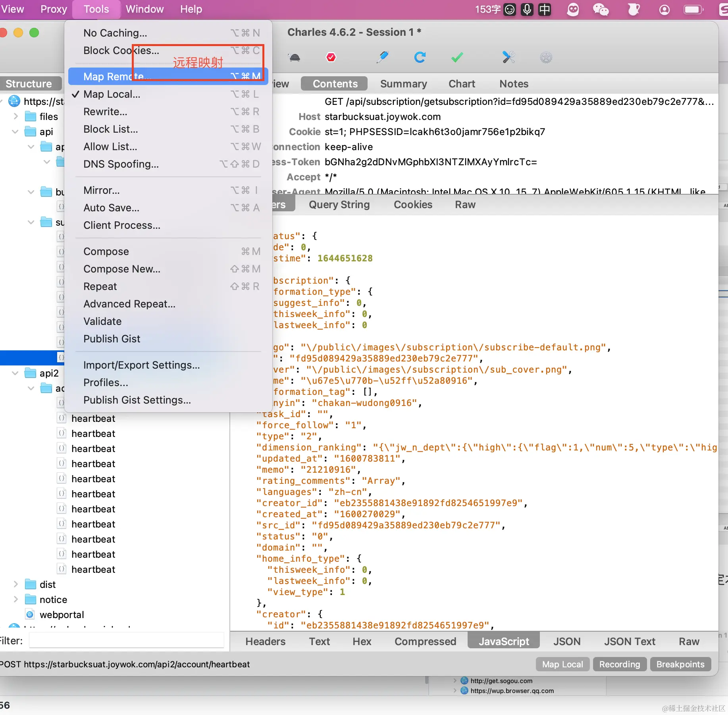
Task: Switch to the Query String tab
Action: [x=339, y=205]
